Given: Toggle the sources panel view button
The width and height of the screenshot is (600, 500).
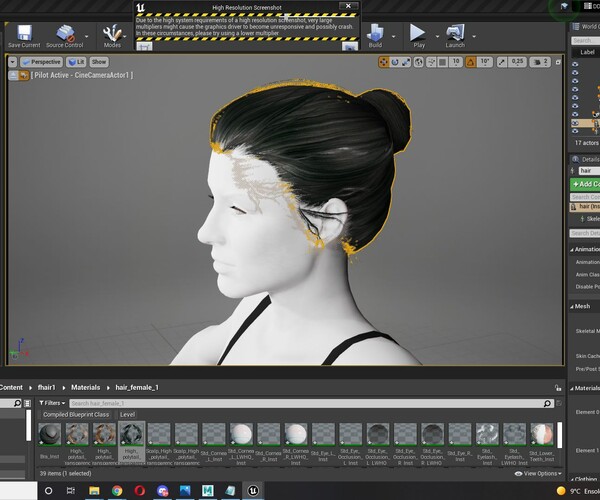Looking at the screenshot, I should click(x=27, y=403).
